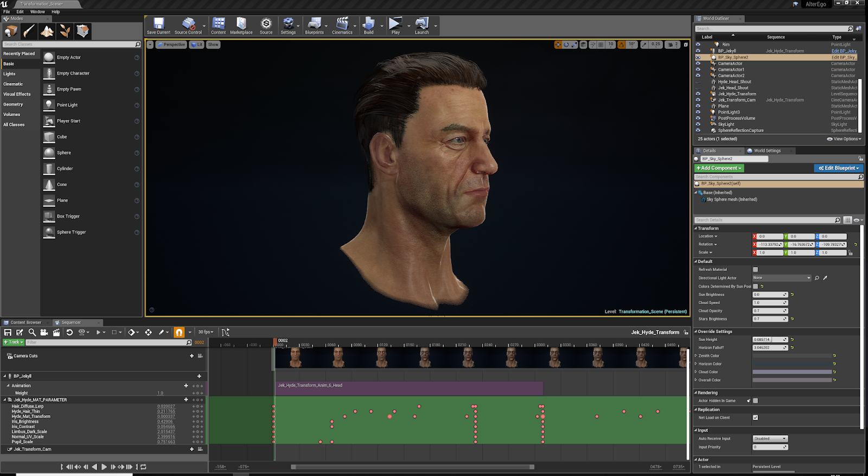The height and width of the screenshot is (476, 868).
Task: Click the Cloud Color swatch
Action: pyautogui.click(x=792, y=372)
